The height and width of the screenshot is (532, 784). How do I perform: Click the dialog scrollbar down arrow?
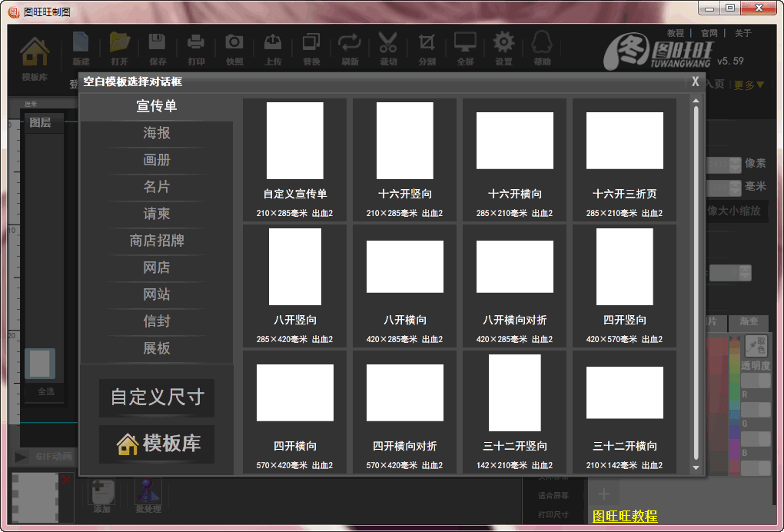tap(696, 467)
